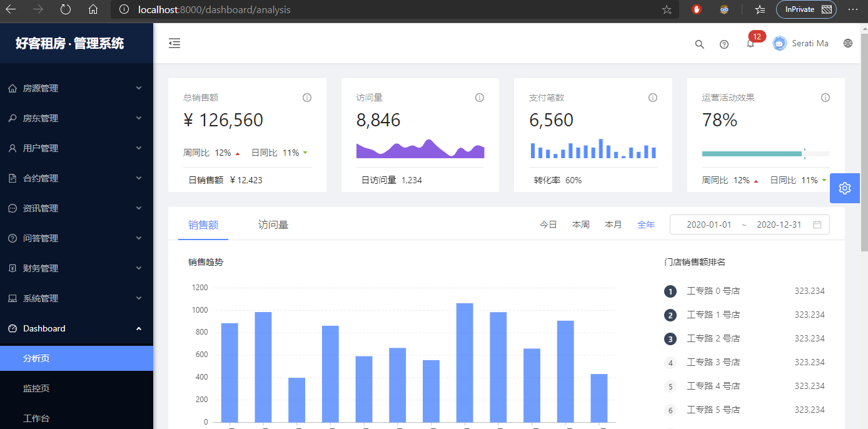Screen dimensions: 868x429
Task: Open the notification bell with 12 badge
Action: (750, 43)
